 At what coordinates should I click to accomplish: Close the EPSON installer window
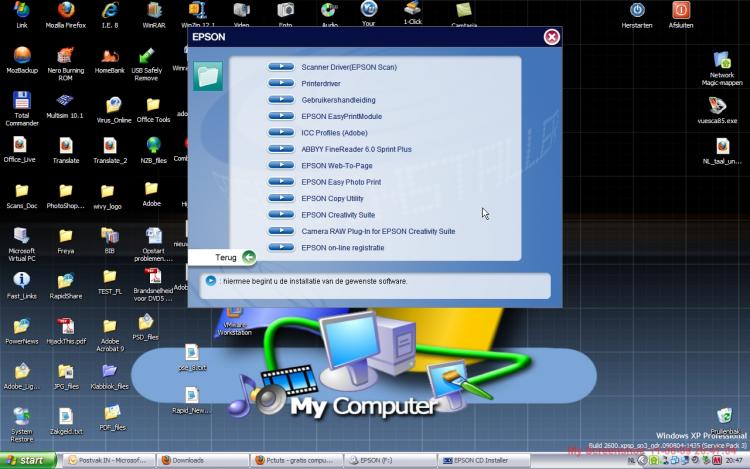tap(551, 37)
